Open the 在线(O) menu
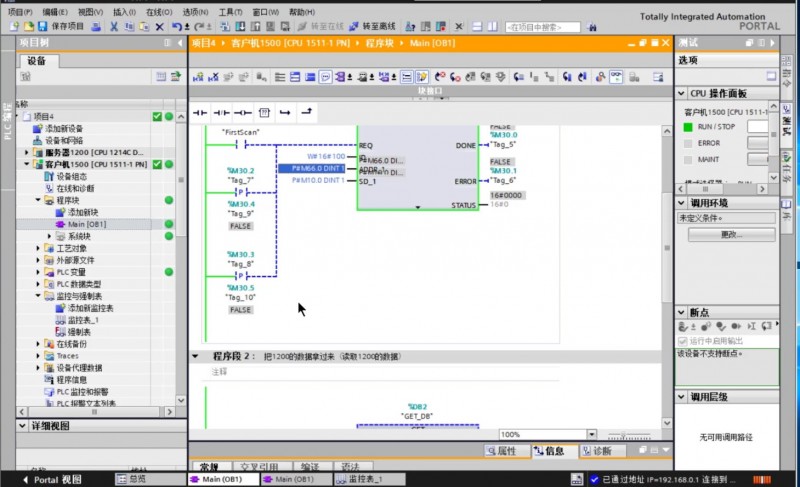 click(x=159, y=11)
